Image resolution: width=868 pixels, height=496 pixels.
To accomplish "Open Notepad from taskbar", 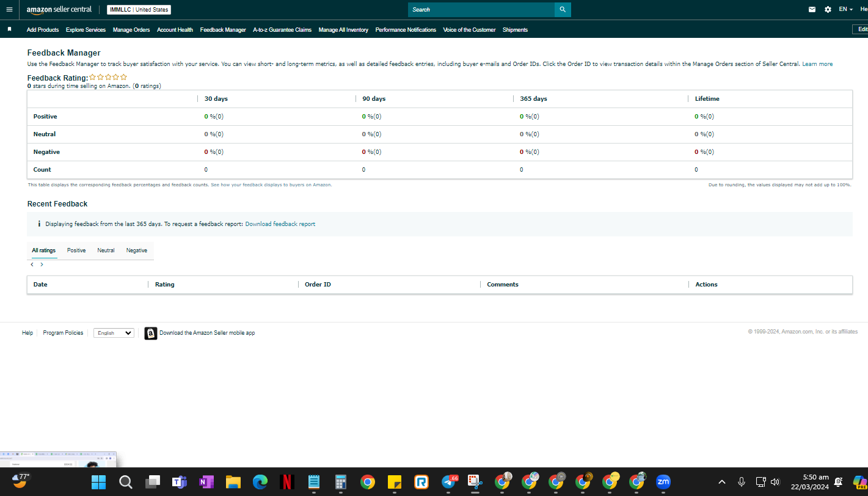I will point(314,482).
